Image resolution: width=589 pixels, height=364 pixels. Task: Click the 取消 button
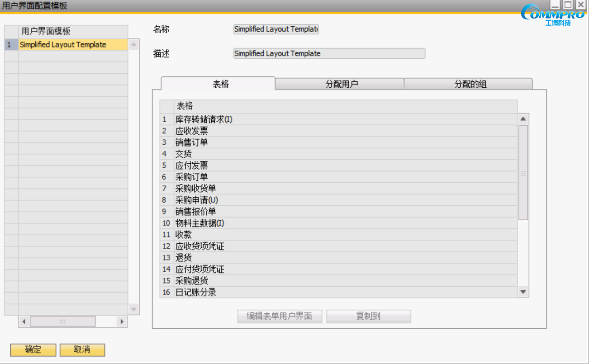(82, 350)
